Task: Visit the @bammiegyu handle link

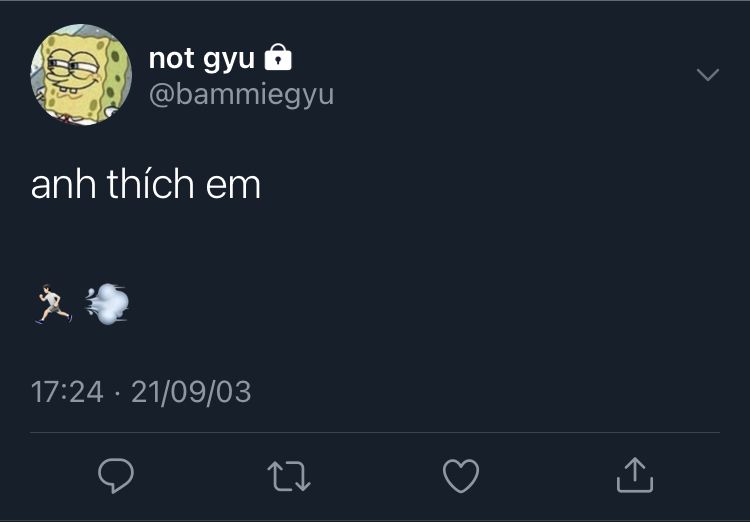Action: (x=242, y=95)
